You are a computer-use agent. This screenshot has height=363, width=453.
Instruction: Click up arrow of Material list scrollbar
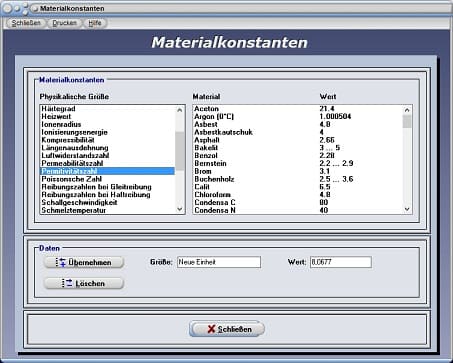(x=407, y=110)
